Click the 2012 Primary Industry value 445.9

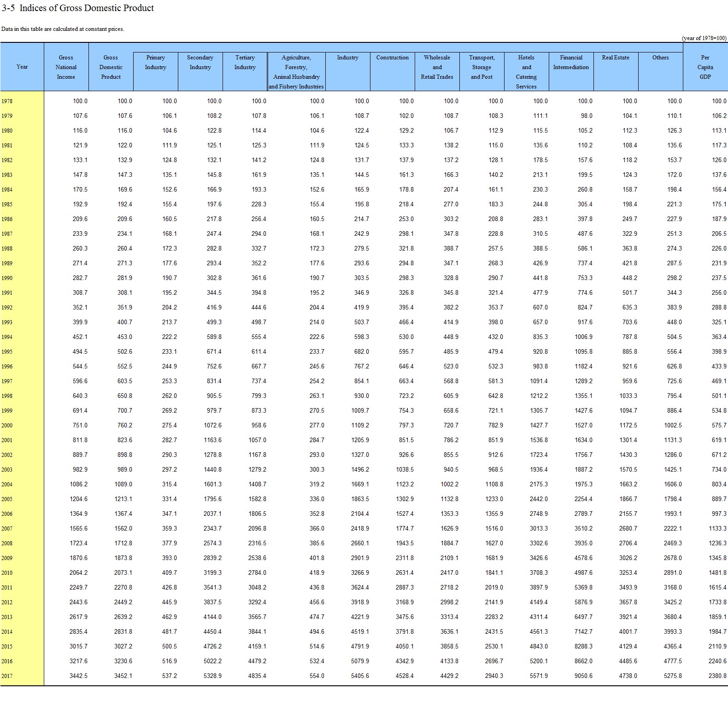(170, 602)
